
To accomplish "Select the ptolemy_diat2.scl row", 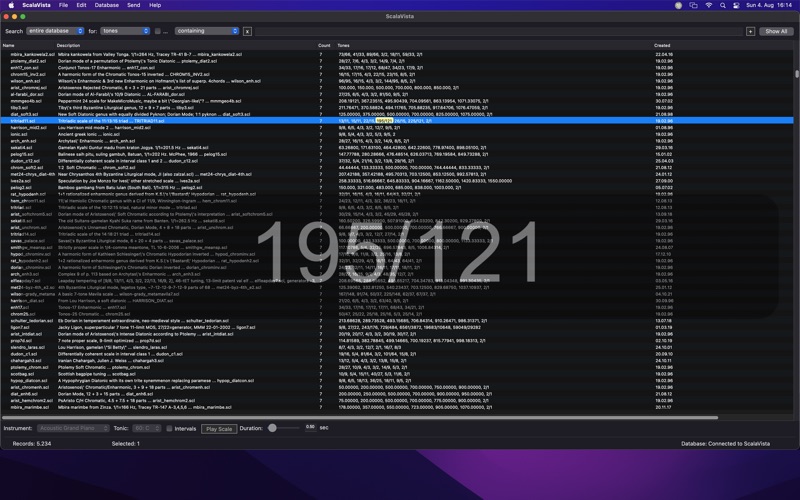I will (397, 61).
